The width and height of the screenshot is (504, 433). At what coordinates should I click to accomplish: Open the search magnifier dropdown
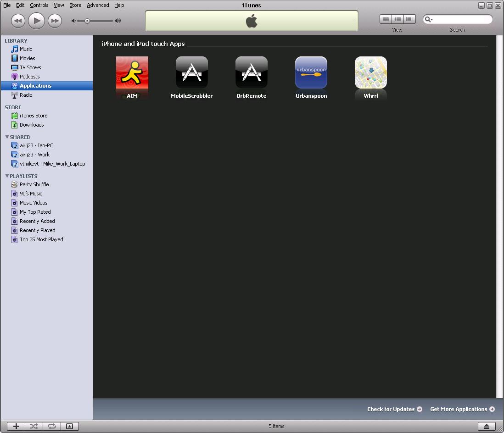[429, 19]
